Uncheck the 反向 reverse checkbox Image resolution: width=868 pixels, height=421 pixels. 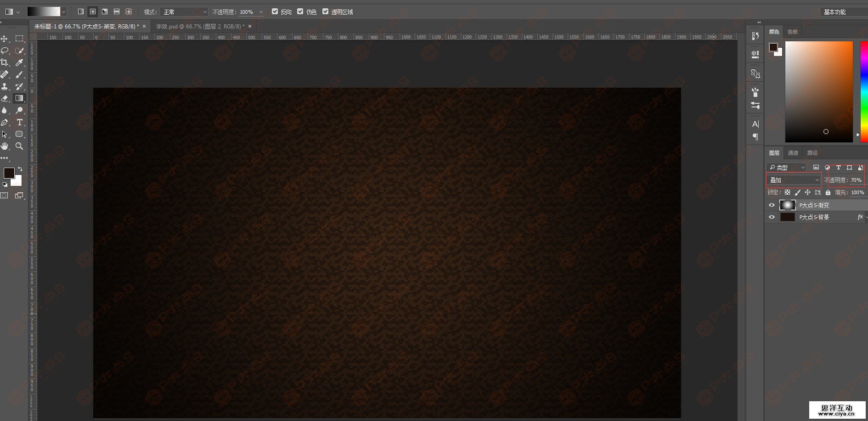click(275, 11)
